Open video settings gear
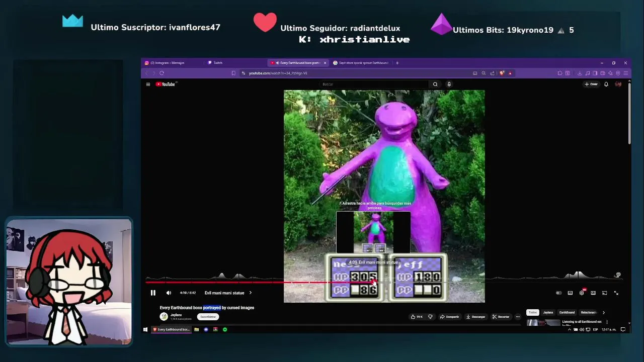Viewport: 644px width, 362px height. point(582,293)
